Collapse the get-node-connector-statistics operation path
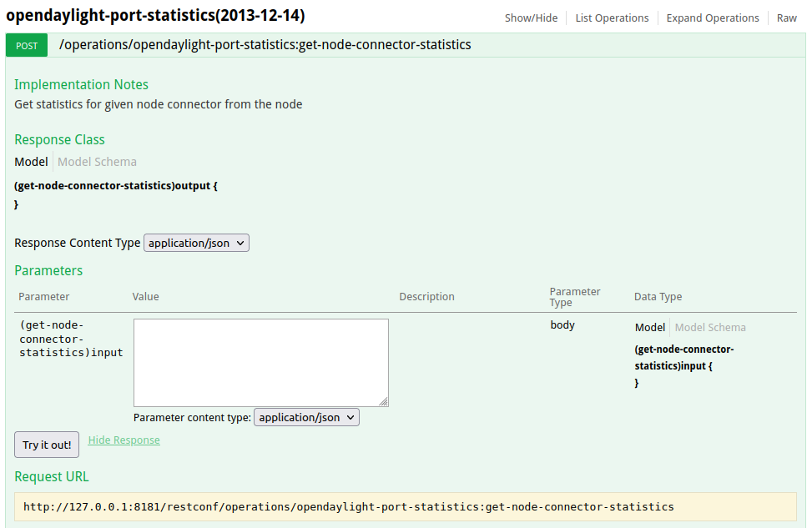 (x=265, y=45)
